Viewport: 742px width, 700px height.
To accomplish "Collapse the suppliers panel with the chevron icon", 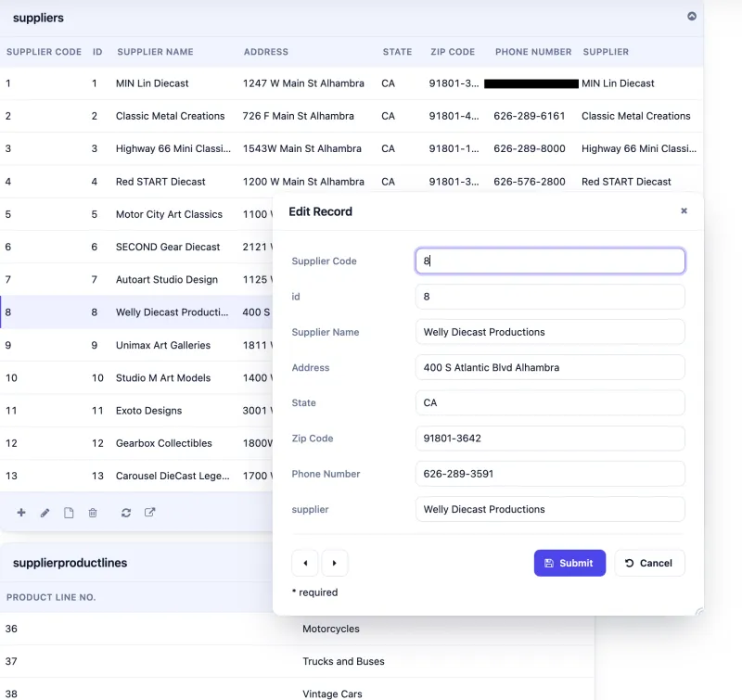I will point(691,16).
